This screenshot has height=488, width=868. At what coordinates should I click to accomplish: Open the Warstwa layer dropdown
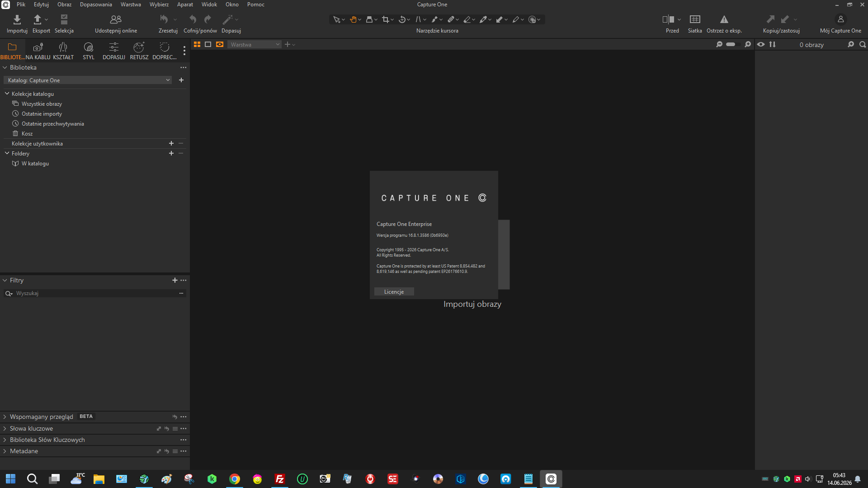tap(255, 45)
